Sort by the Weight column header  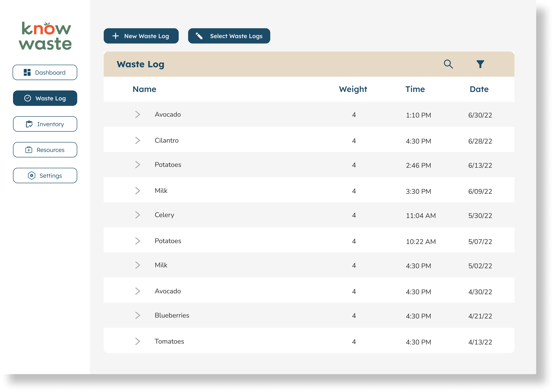[353, 89]
